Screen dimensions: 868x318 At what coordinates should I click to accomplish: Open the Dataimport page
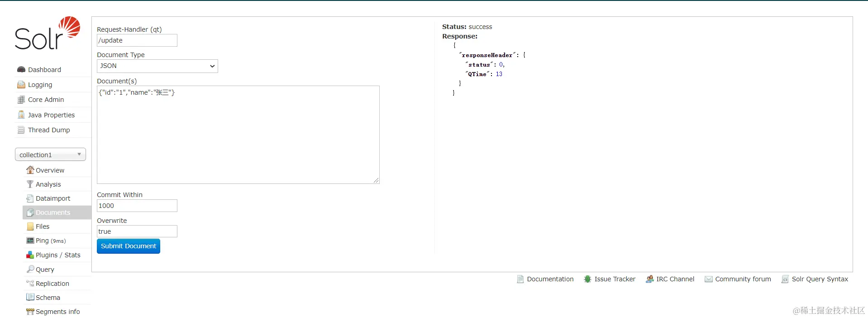click(53, 198)
